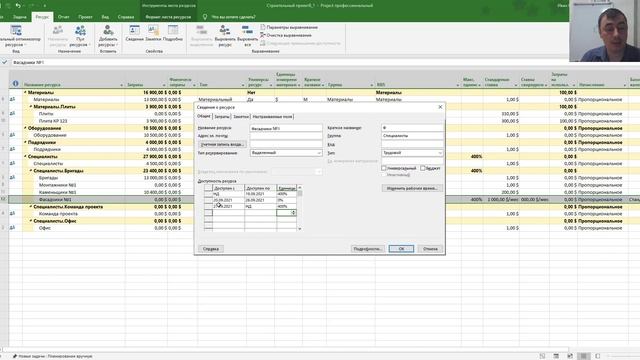
Task: Click availability table scrollbar down arrow
Action: tap(300, 229)
